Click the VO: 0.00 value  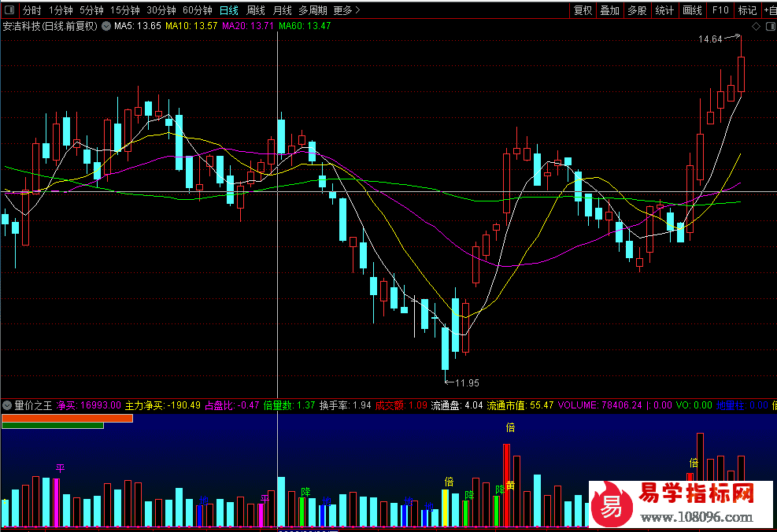[x=694, y=405]
